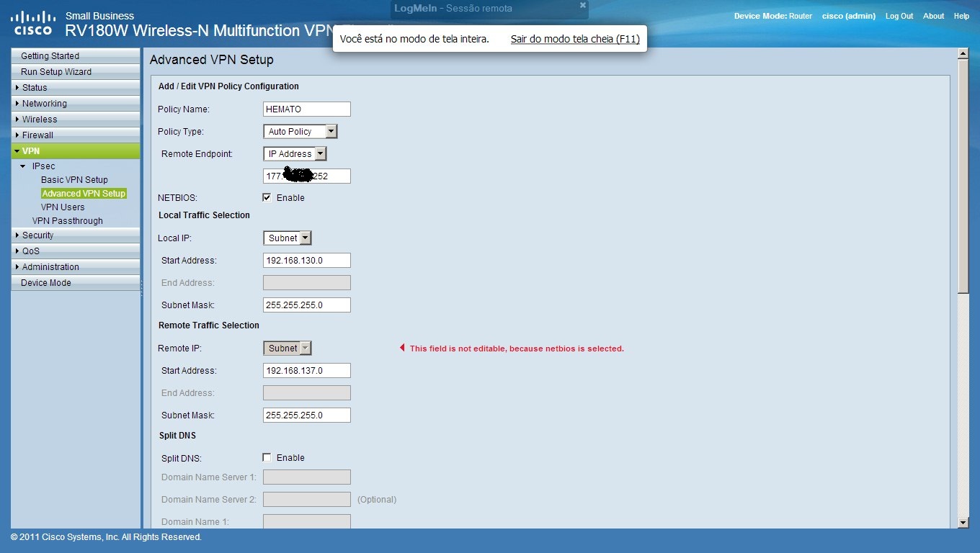Click the vertical scrollbar thumb
This screenshot has height=553, width=980.
coord(963,177)
